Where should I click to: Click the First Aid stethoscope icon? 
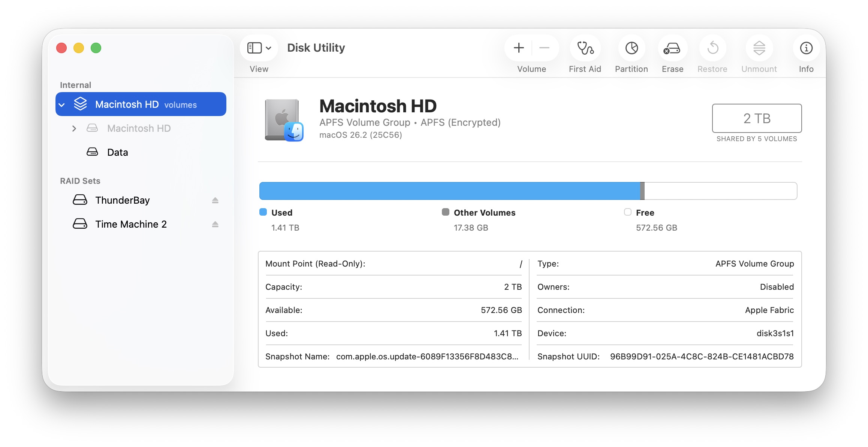click(585, 48)
